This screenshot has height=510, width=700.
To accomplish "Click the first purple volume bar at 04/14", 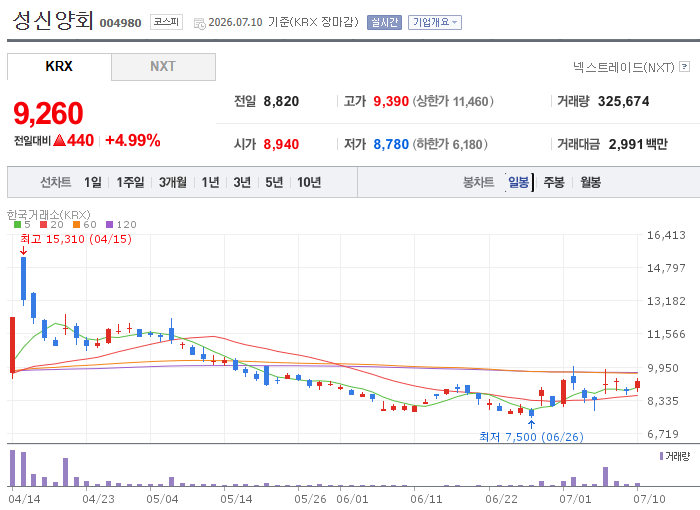I will [x=12, y=468].
